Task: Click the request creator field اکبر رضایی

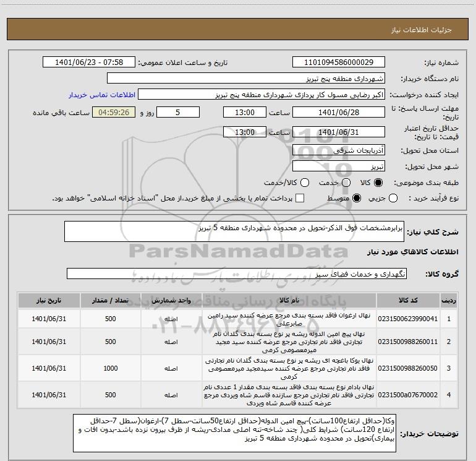Action: point(261,95)
